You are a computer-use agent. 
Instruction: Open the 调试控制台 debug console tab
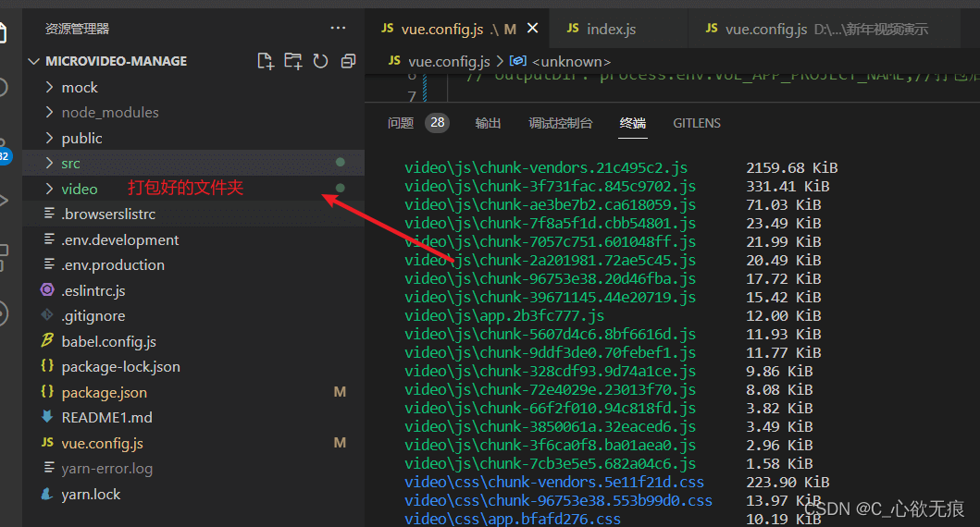[x=560, y=123]
